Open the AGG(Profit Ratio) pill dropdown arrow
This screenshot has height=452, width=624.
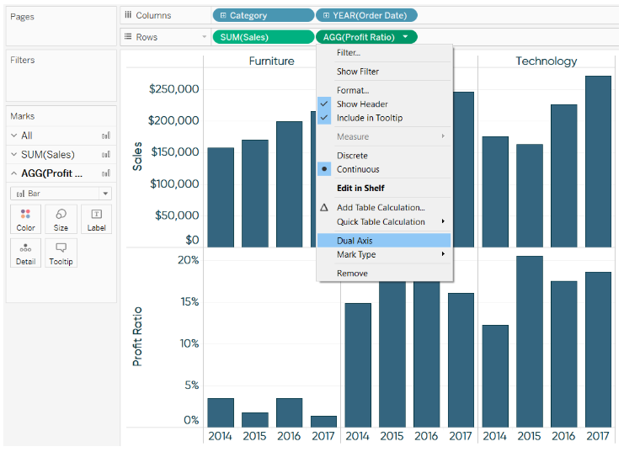click(x=406, y=37)
